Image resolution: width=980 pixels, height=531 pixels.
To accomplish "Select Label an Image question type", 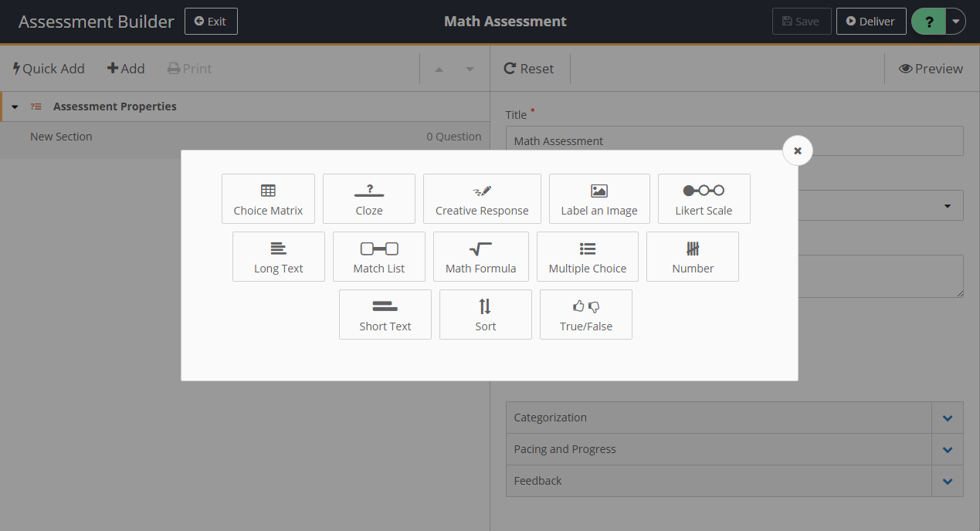I will point(599,199).
